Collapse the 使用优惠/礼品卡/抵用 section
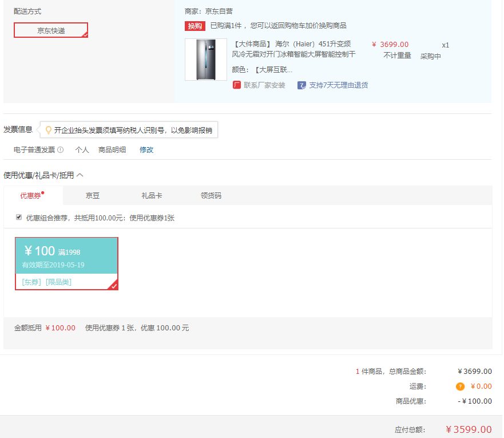The height and width of the screenshot is (438, 504). coord(80,175)
